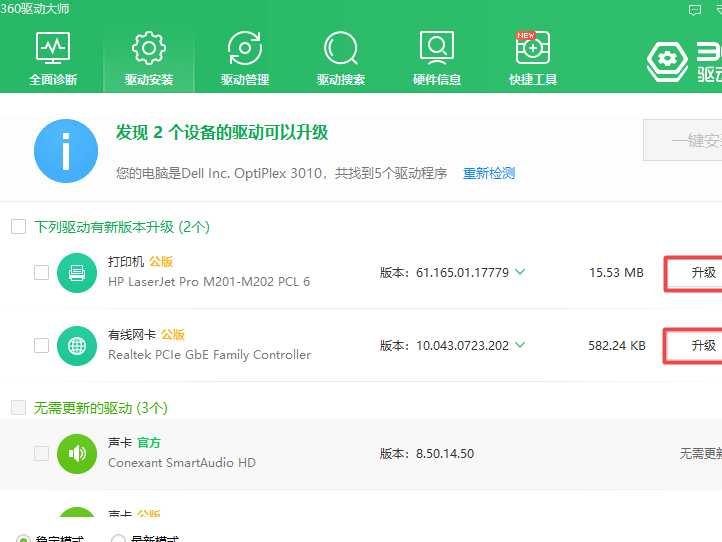This screenshot has width=722, height=542.
Task: Click the 无需更新 status of Conexant row
Action: coord(701,454)
